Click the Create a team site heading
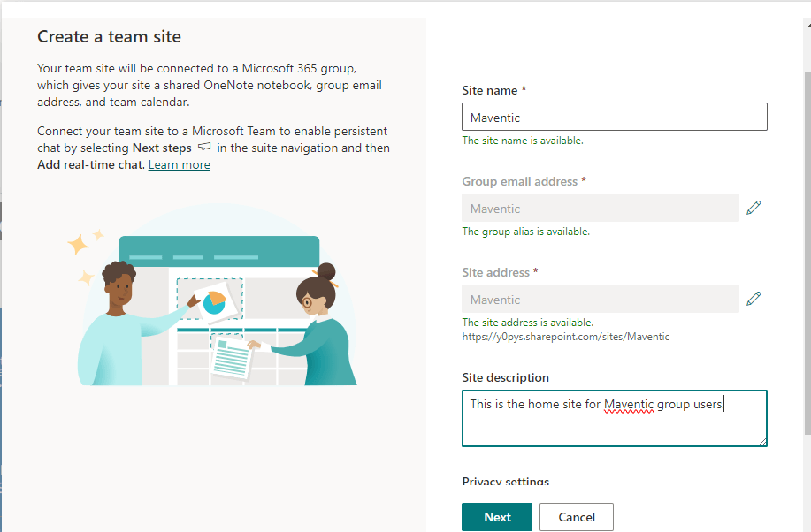This screenshot has width=811, height=532. [110, 36]
